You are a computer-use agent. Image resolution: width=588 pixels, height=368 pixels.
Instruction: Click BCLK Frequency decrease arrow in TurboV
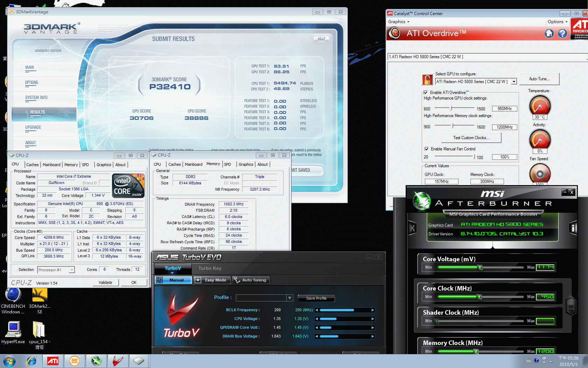click(317, 310)
